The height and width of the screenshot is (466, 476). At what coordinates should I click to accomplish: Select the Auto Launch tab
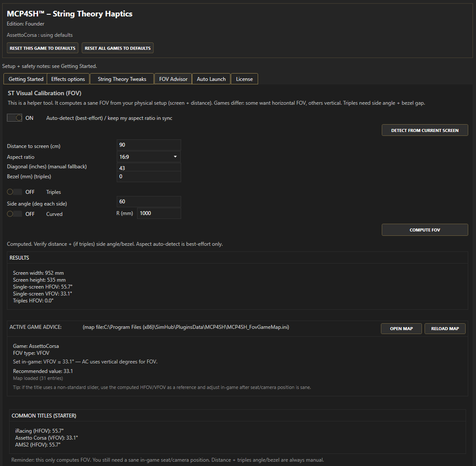point(211,79)
